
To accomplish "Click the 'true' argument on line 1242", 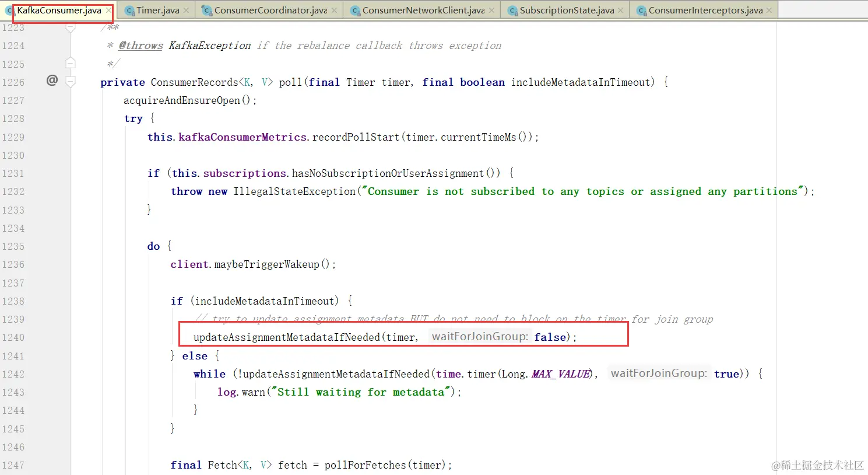I will 726,374.
